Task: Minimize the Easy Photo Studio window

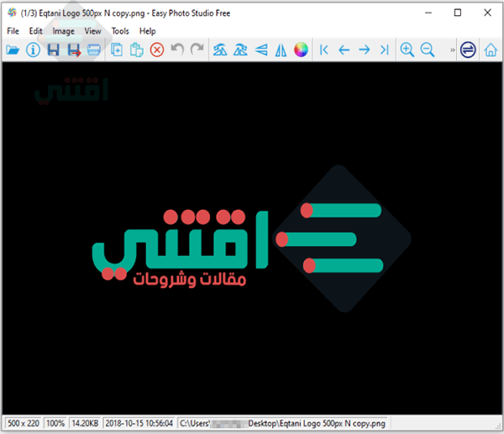Action: [x=428, y=13]
